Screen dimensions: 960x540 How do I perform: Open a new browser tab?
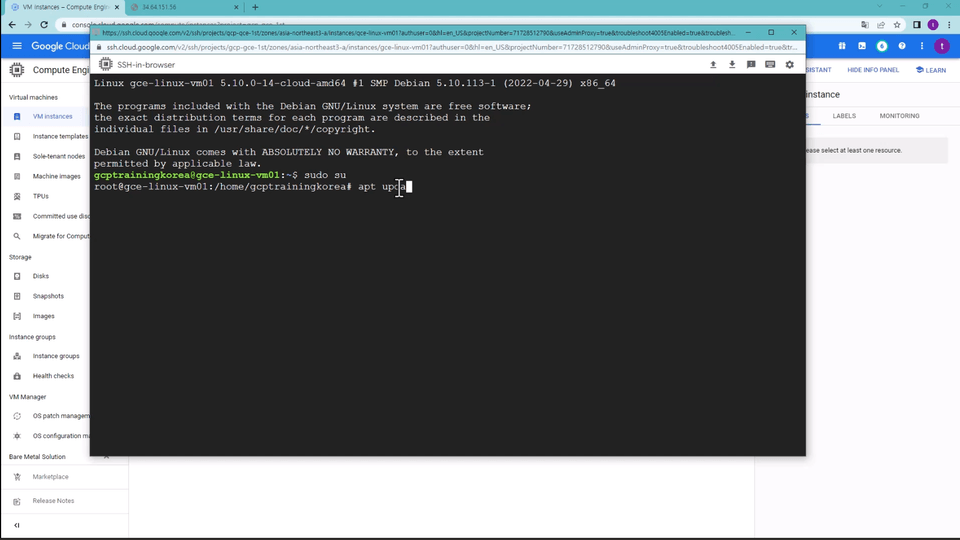click(255, 7)
